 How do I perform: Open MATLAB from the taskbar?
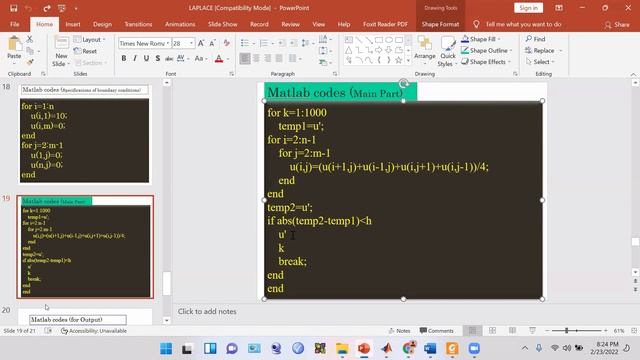coord(386,349)
